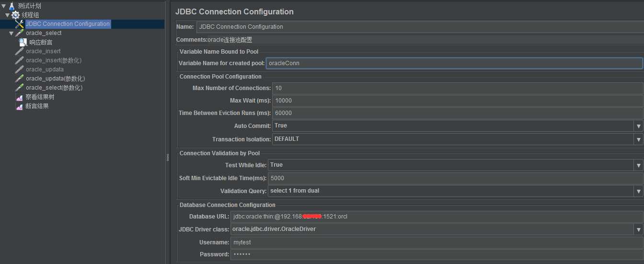Click the 线程组 gear icon

pyautogui.click(x=15, y=15)
